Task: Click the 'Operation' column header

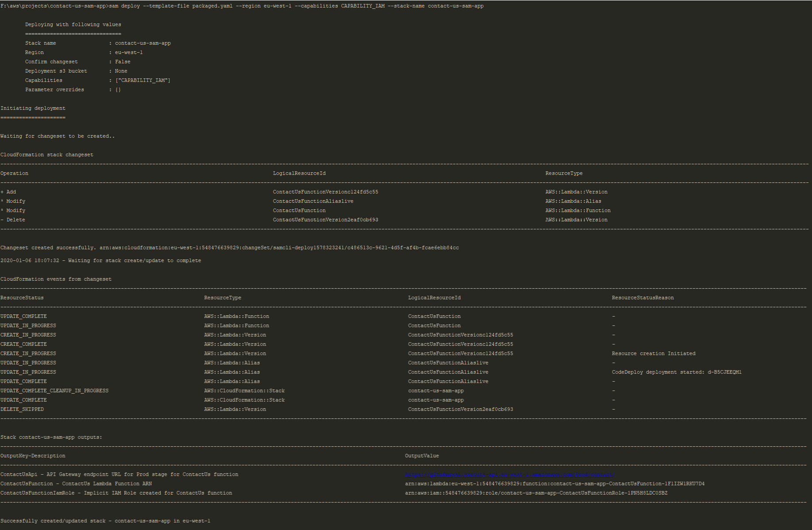Action: pos(14,174)
